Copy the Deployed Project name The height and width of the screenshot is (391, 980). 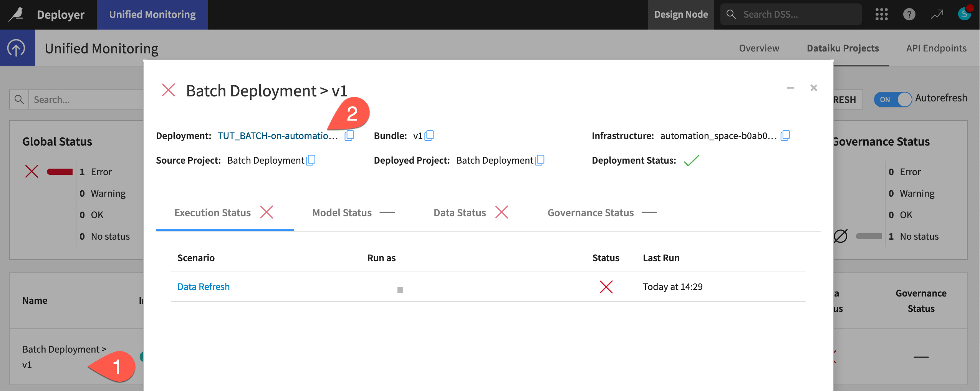pos(540,160)
